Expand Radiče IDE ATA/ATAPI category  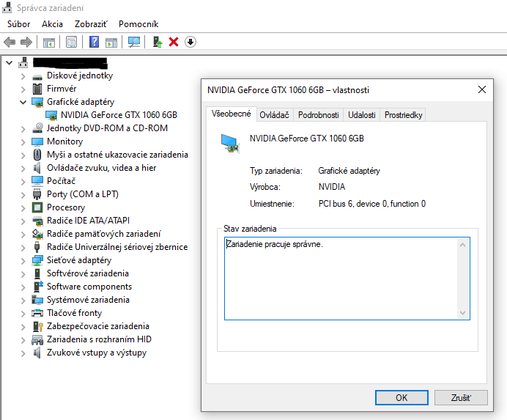coord(23,221)
